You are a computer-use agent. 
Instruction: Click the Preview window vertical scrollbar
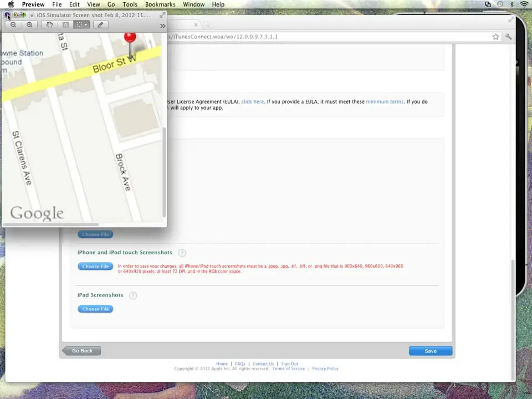[x=164, y=172]
